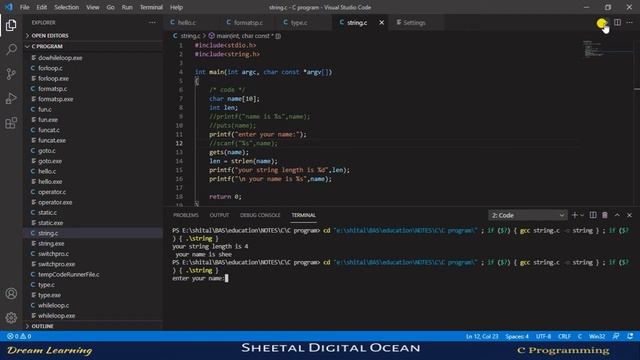This screenshot has width=640, height=360.
Task: Open the View menu
Action: [93, 7]
